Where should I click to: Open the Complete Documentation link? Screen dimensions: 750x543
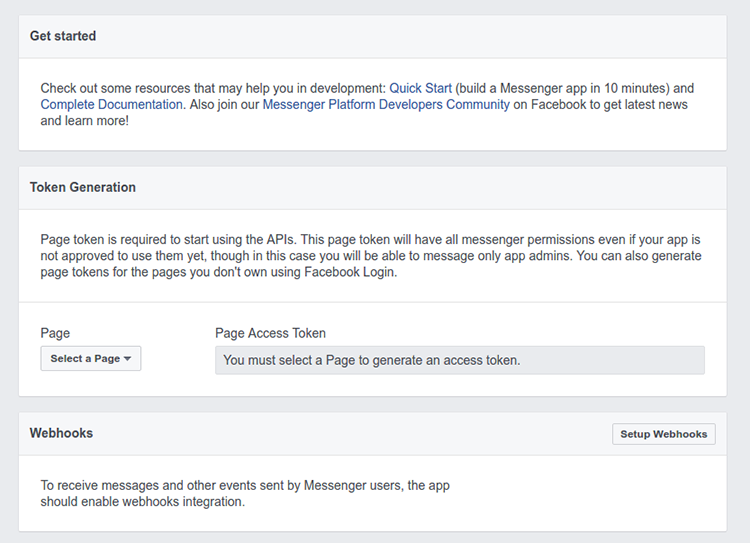point(111,104)
